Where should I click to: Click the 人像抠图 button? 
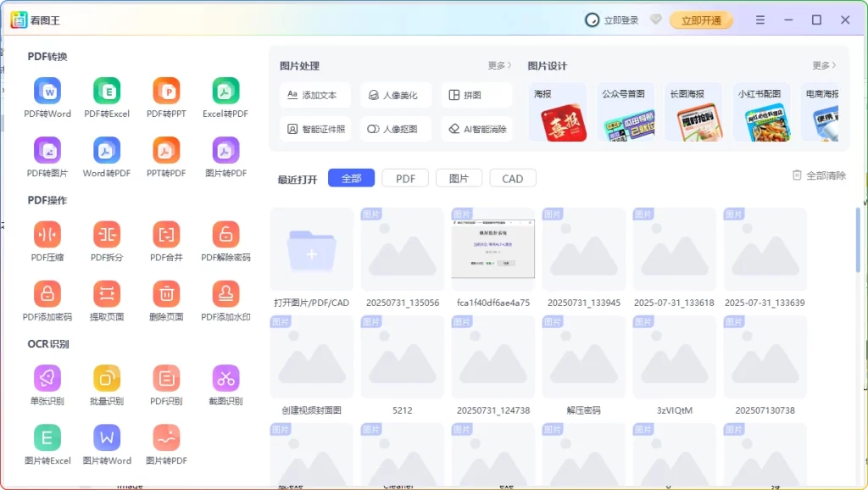click(x=396, y=129)
